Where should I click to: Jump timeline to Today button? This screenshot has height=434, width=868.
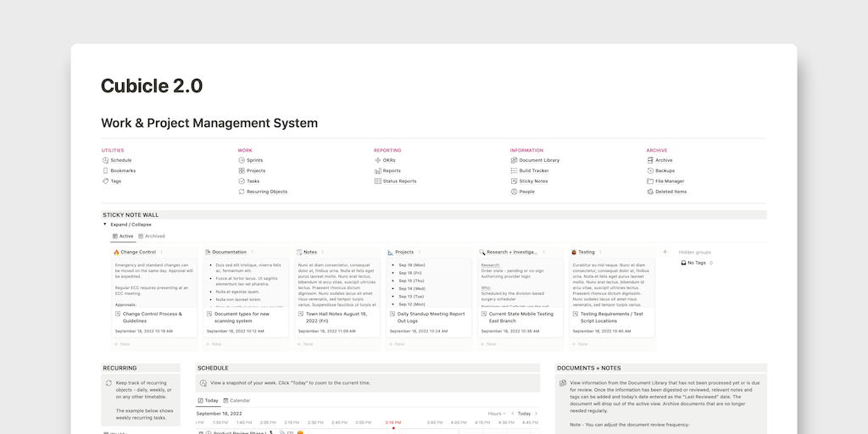(x=524, y=414)
